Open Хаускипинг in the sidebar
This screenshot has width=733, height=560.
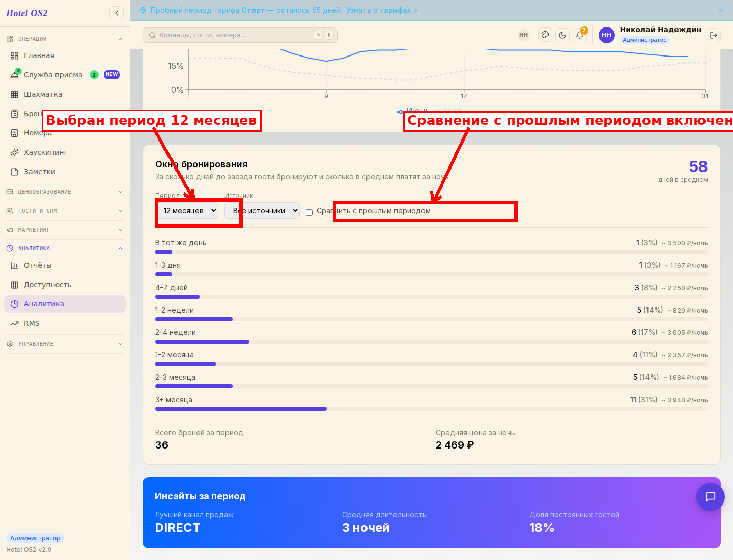click(65, 152)
